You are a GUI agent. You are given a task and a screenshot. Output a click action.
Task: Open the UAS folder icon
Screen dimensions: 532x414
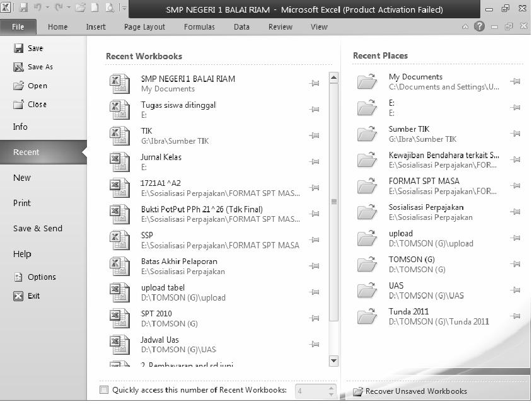pyautogui.click(x=367, y=290)
